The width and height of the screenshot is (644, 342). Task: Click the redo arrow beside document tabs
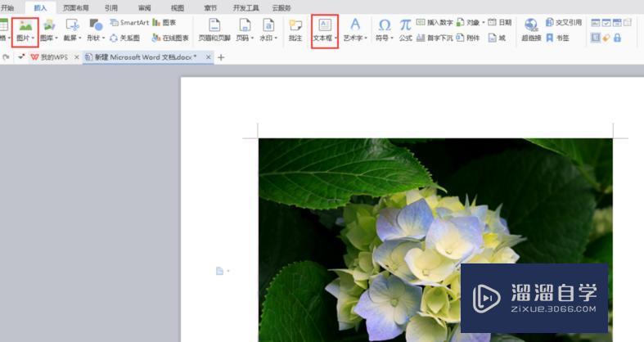coord(6,57)
